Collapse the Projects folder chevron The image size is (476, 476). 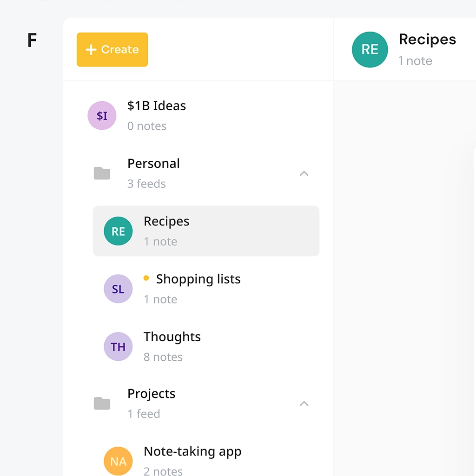pos(304,403)
